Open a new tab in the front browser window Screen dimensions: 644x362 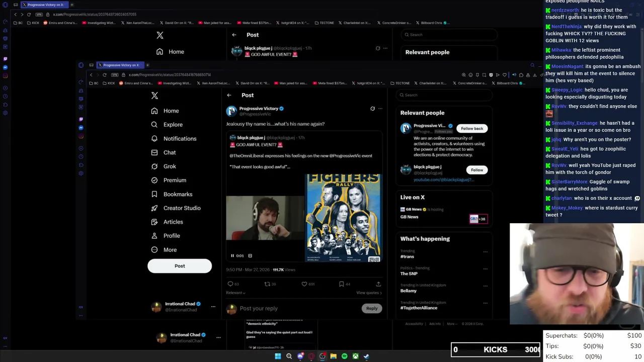tap(147, 65)
